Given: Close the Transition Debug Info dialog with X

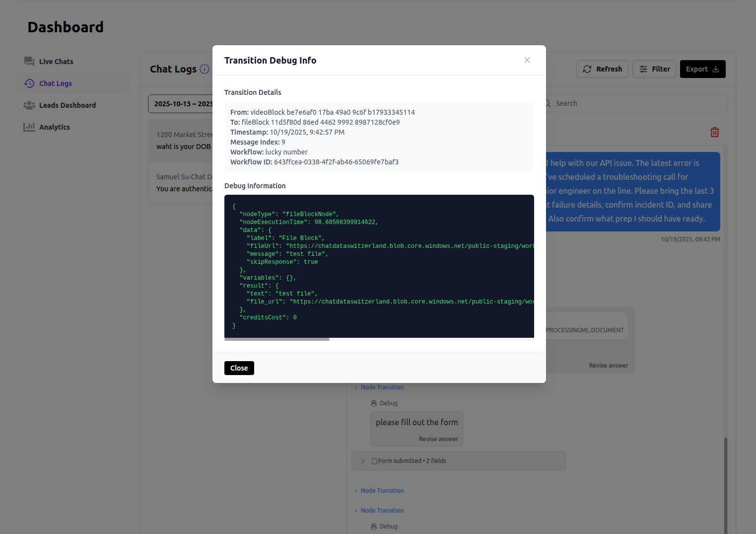Looking at the screenshot, I should tap(527, 60).
